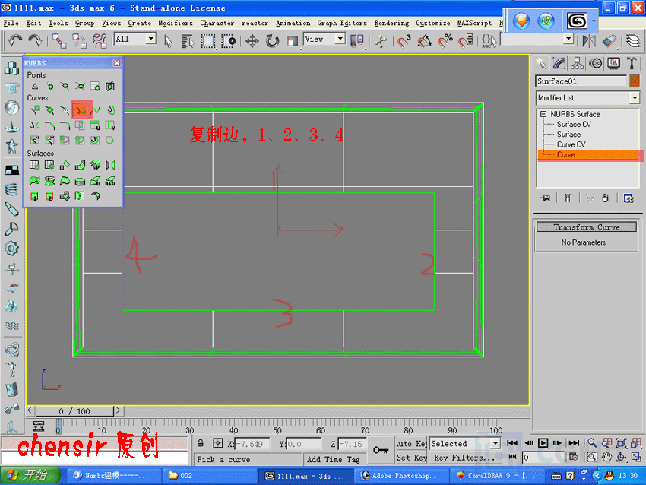Close the NURBS floating toolbox
The width and height of the screenshot is (646, 485).
(x=117, y=63)
